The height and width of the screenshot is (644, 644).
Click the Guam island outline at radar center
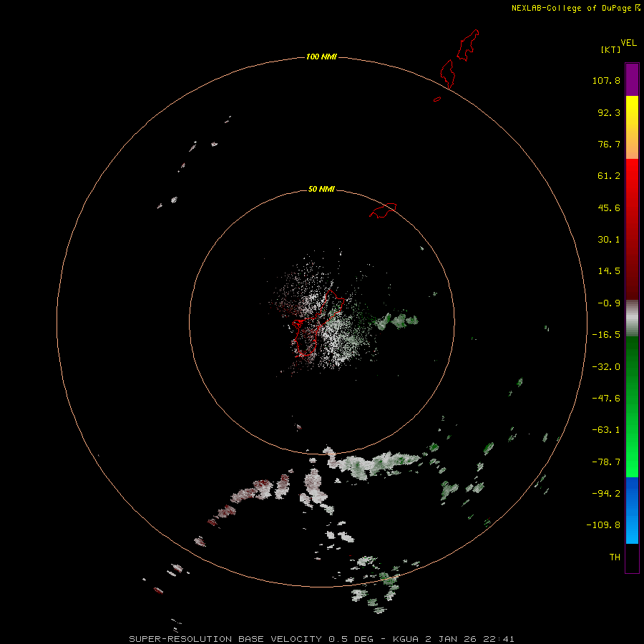[x=317, y=323]
